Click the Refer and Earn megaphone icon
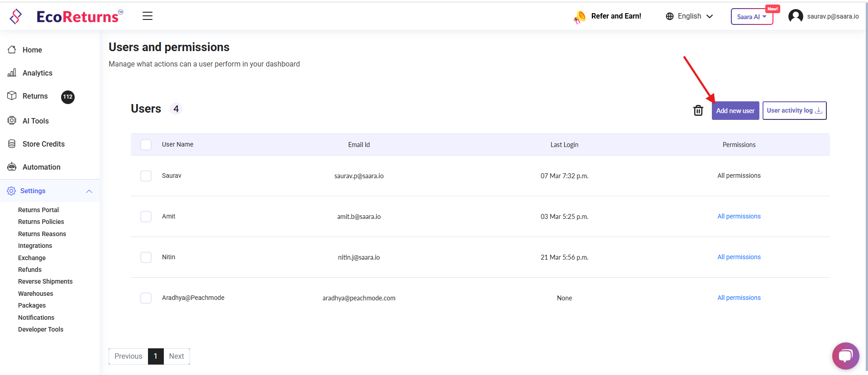 click(579, 17)
